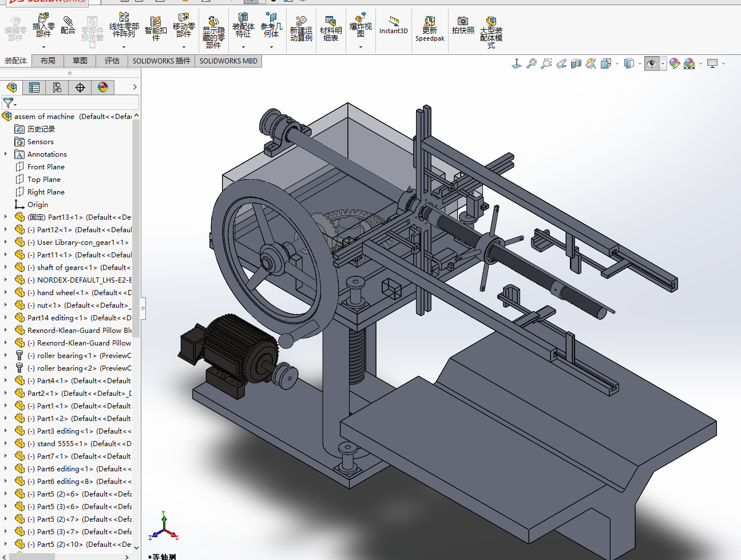Click the 材料明细表 bill of materials button

coord(331,29)
